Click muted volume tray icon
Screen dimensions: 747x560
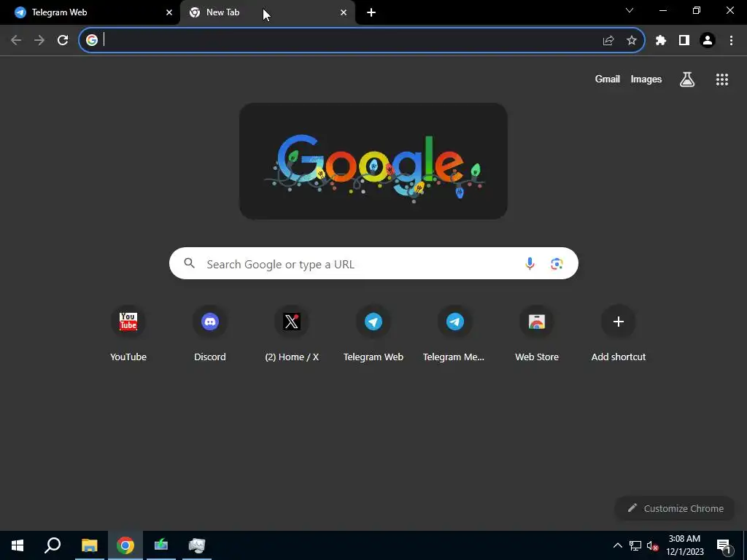click(652, 545)
